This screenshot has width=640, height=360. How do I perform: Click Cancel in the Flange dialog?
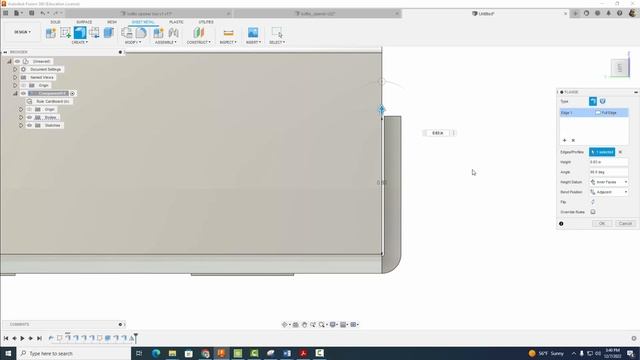(x=625, y=224)
